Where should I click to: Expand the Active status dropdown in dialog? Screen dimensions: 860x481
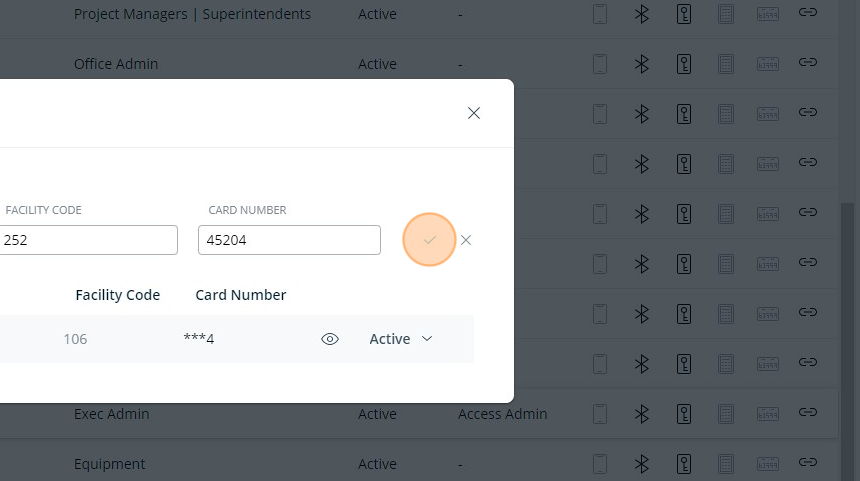tap(401, 339)
